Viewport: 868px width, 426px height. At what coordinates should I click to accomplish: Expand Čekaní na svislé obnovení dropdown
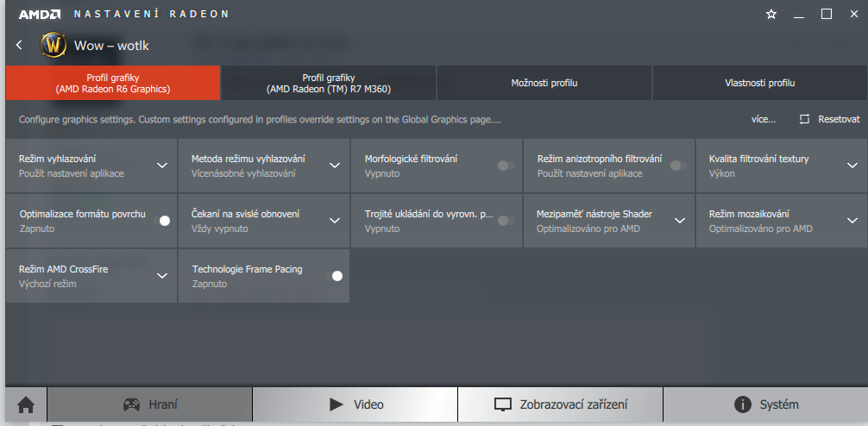pyautogui.click(x=335, y=221)
